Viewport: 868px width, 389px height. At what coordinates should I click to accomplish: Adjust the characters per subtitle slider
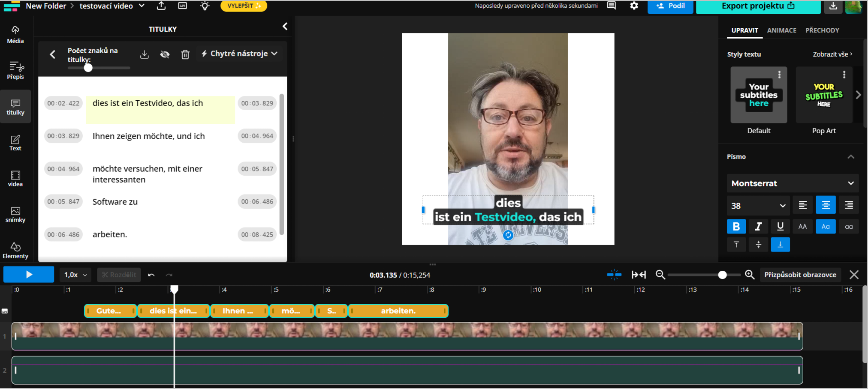pyautogui.click(x=88, y=68)
